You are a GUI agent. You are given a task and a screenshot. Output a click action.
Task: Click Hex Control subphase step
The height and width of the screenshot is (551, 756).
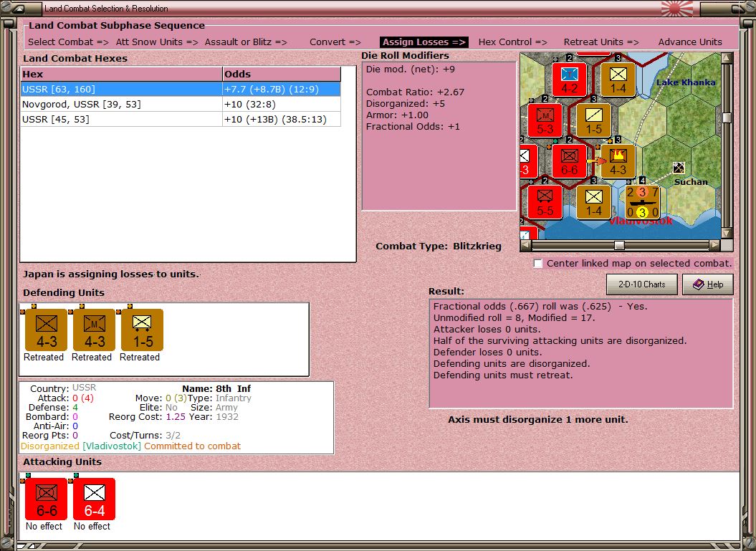[512, 42]
